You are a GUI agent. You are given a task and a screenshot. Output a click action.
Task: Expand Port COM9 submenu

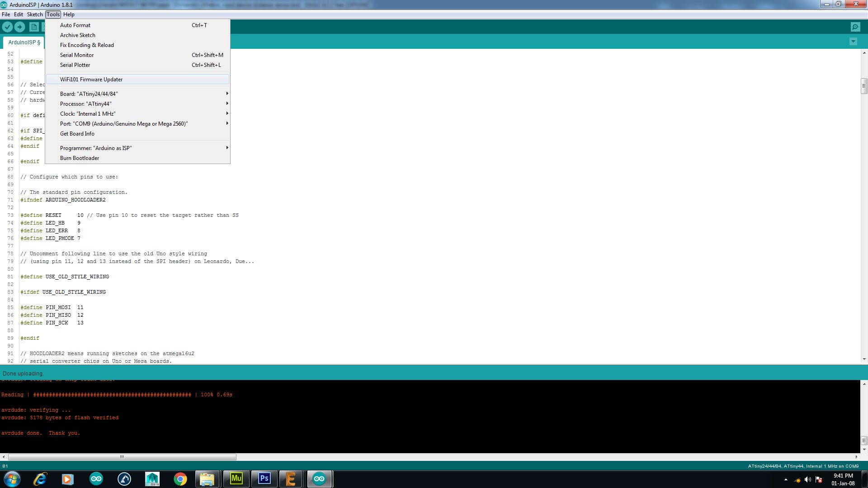[138, 124]
